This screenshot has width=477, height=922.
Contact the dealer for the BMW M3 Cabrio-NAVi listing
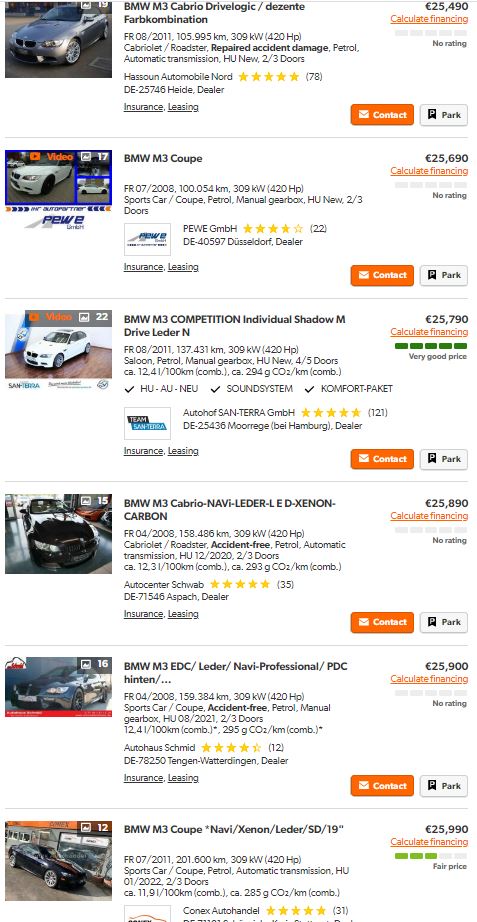tap(382, 622)
